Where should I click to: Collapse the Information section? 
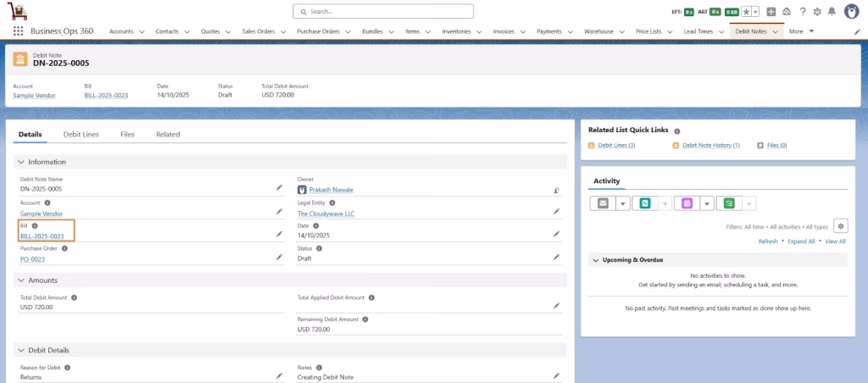point(21,162)
